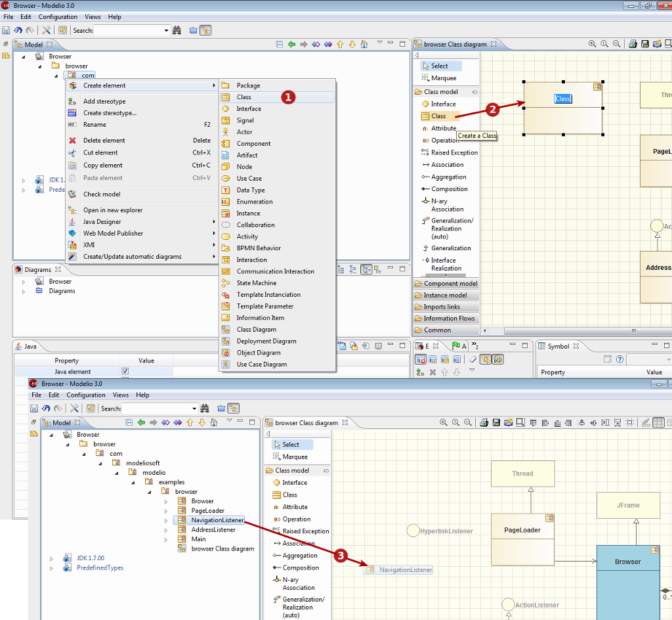Click the class icon beside NavigationListener in tree
Screen dimensions: 672x620
pos(182,521)
